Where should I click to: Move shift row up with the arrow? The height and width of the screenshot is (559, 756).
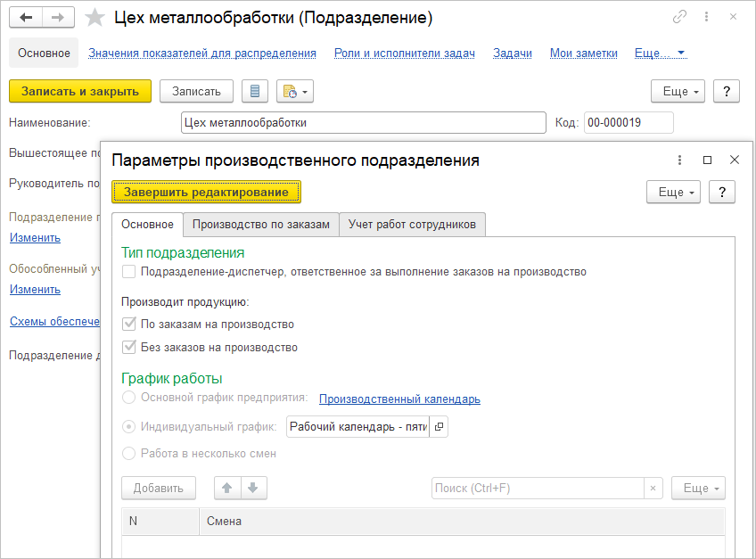(227, 488)
